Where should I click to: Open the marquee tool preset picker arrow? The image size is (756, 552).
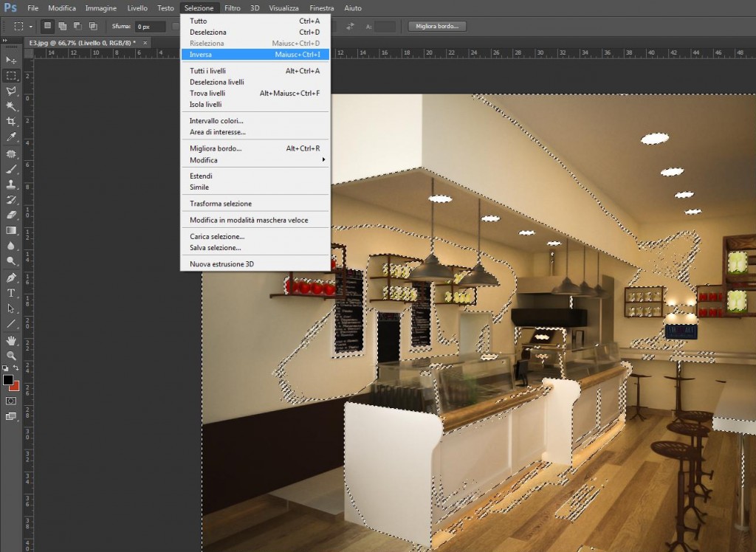point(31,27)
